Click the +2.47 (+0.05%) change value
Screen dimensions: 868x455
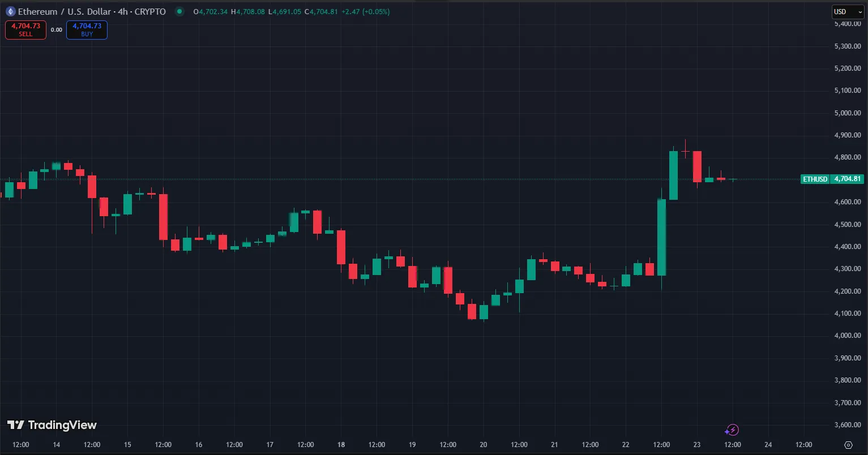[x=365, y=11]
